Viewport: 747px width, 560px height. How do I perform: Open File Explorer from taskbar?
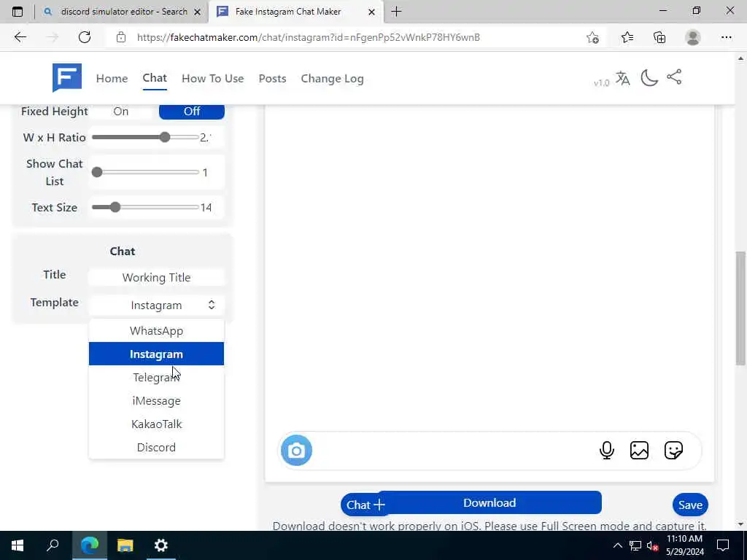click(x=125, y=545)
